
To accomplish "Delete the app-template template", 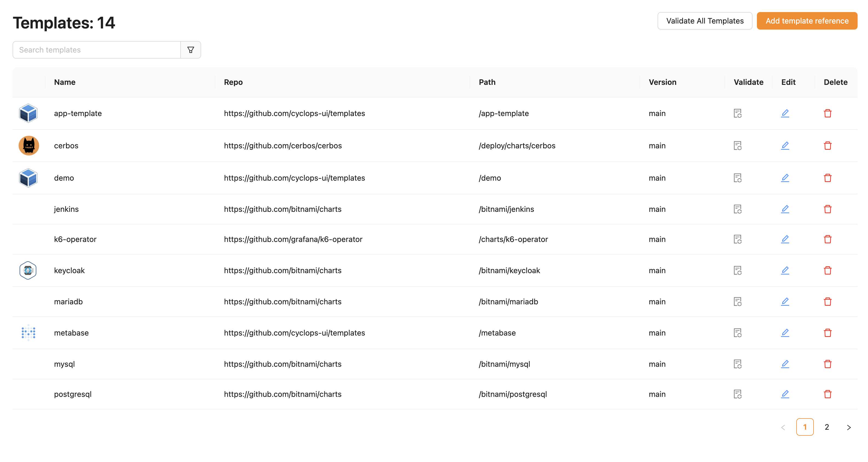I will [x=828, y=113].
